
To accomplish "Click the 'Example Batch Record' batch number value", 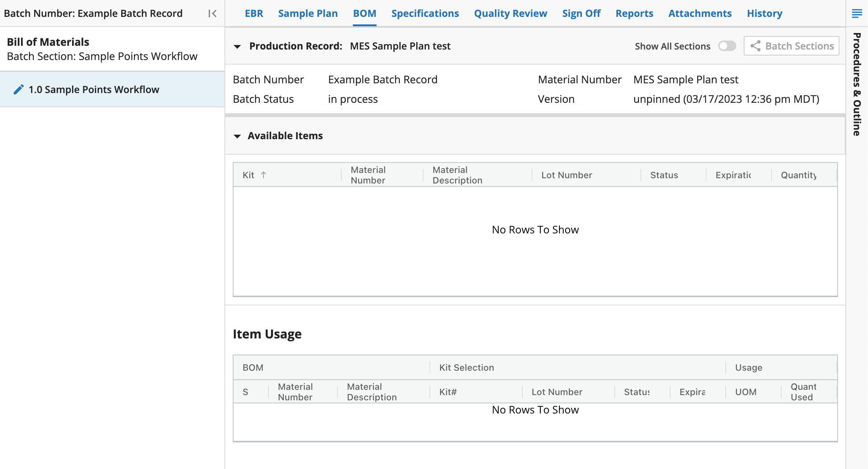I will click(x=383, y=80).
